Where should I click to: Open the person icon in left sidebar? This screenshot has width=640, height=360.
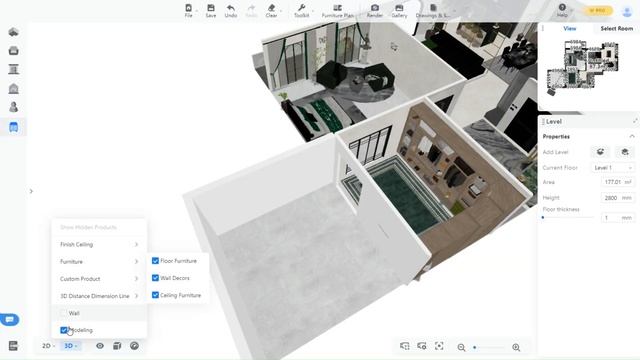13,107
